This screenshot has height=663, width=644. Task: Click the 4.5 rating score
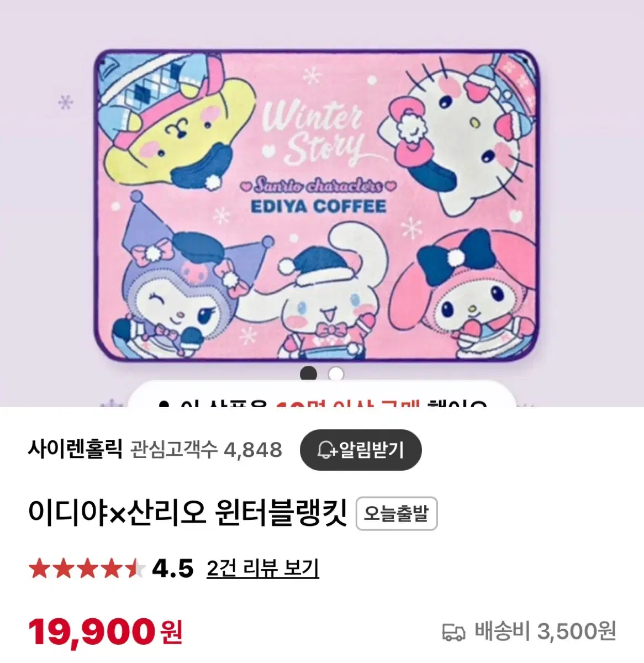pos(172,568)
